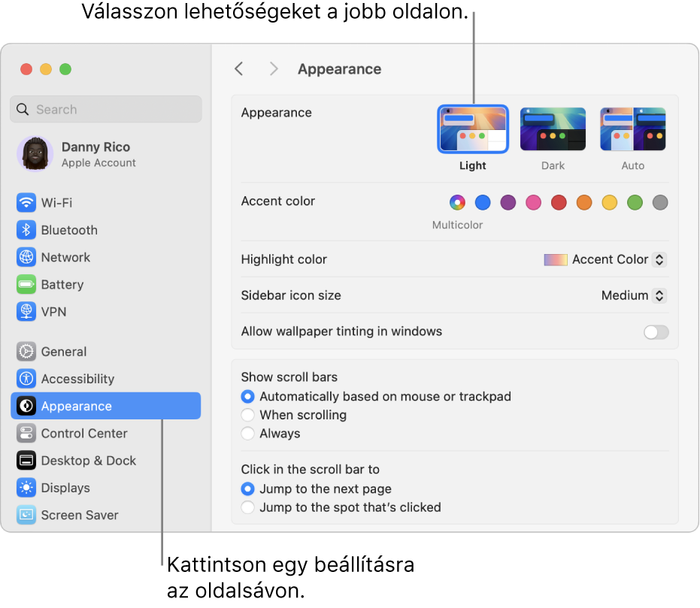
Task: Click the Bluetooth icon in sidebar
Action: coord(26,230)
